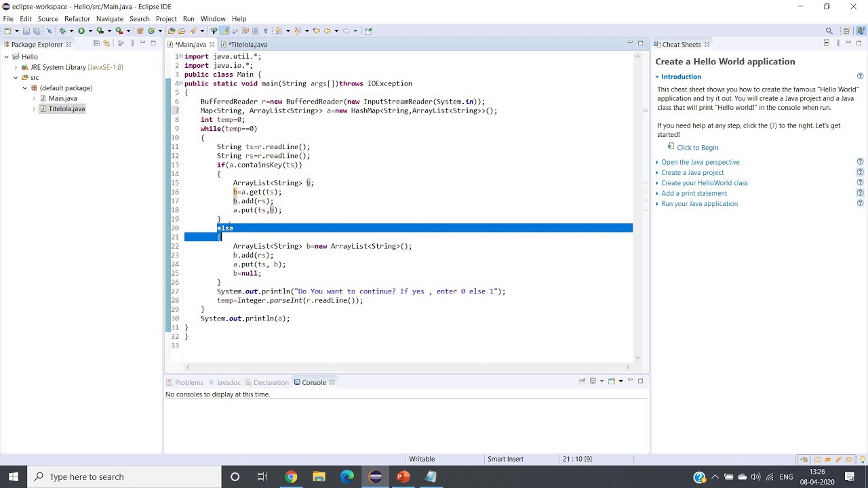Toggle Link with Editor in Package Explorer
This screenshot has width=868, height=488.
106,43
